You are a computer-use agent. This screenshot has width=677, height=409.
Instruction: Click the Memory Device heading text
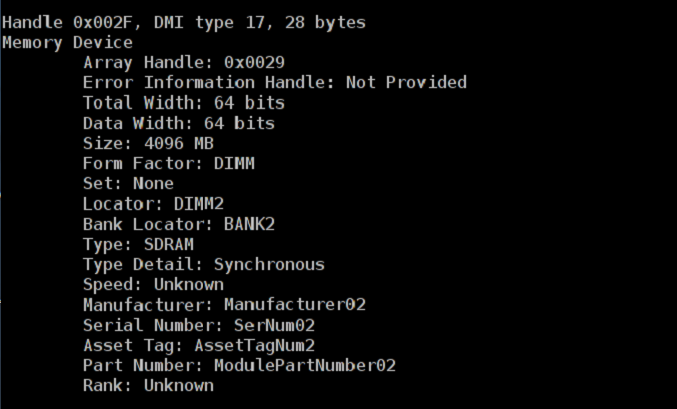(x=67, y=43)
